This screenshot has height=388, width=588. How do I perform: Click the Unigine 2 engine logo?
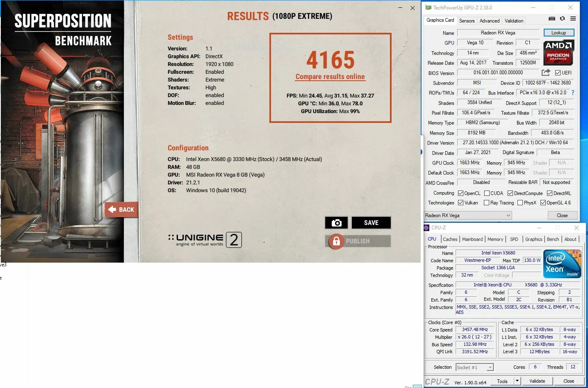pos(205,240)
